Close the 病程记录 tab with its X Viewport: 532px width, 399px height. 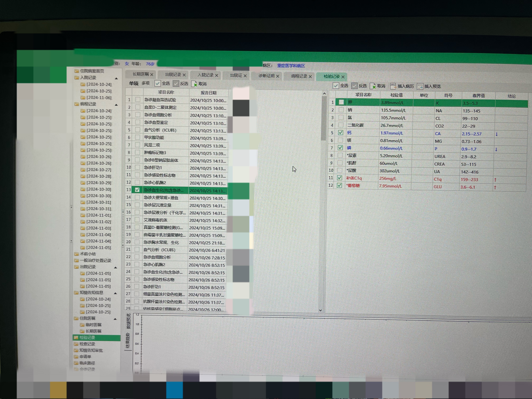[310, 77]
